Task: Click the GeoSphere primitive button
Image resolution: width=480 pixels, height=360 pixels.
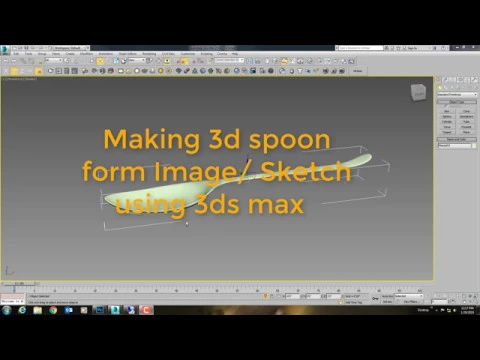Action: point(466,117)
